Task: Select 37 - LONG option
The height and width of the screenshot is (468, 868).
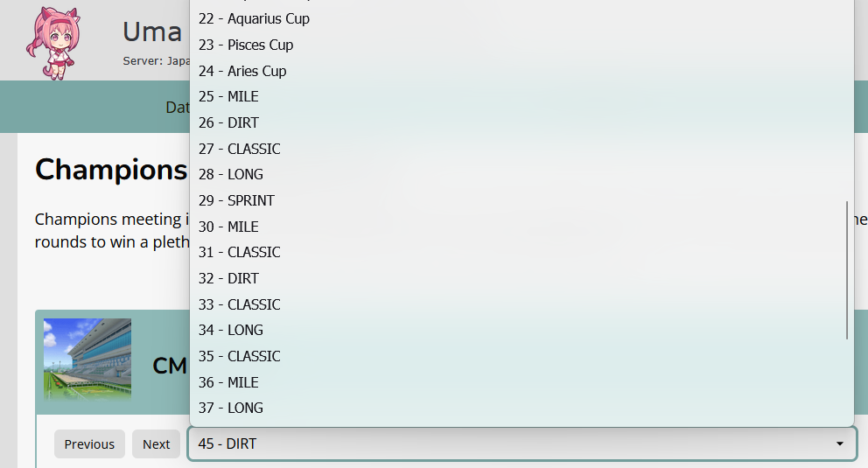Action: pos(521,409)
